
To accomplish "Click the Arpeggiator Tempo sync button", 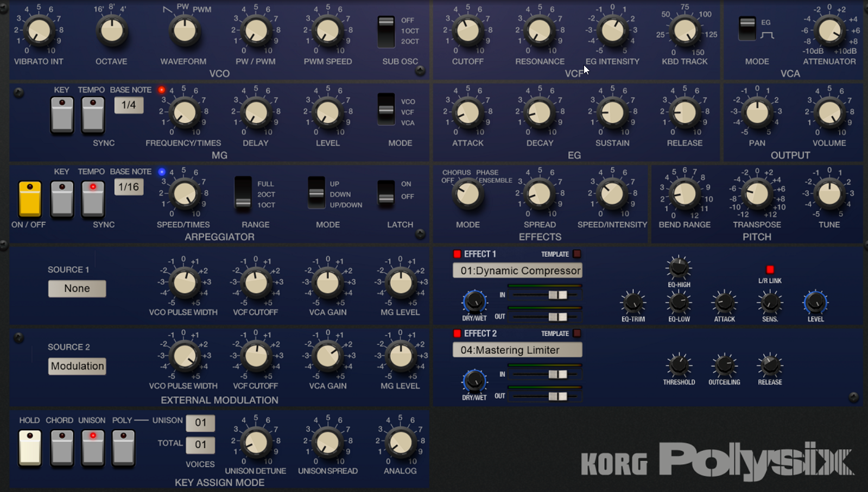I will coord(93,199).
